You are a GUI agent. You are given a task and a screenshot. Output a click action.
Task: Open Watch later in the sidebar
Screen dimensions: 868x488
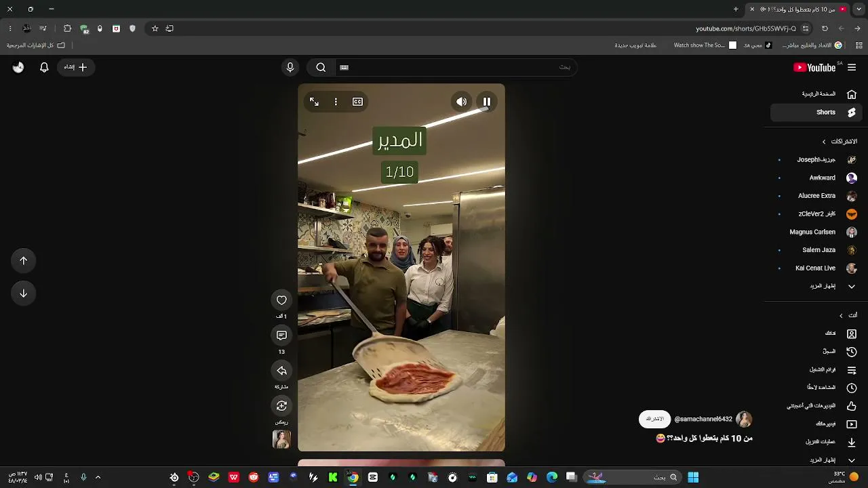pos(816,388)
